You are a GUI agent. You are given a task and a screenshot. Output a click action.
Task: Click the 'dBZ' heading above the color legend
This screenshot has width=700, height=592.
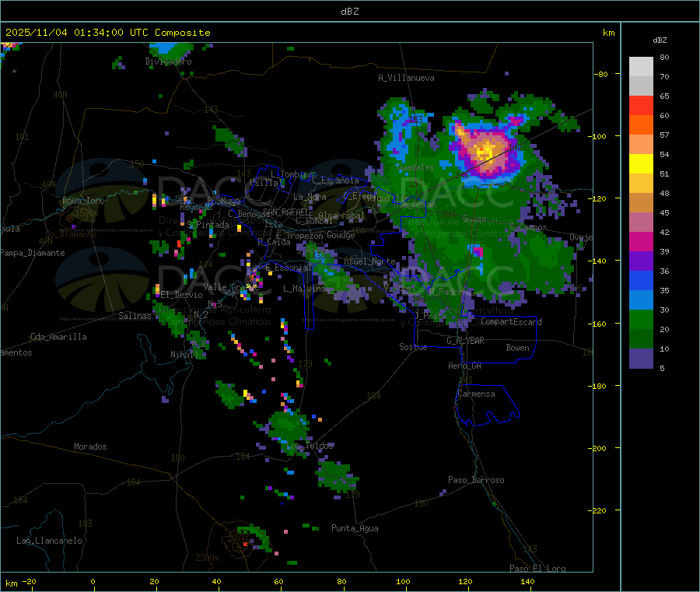click(660, 40)
